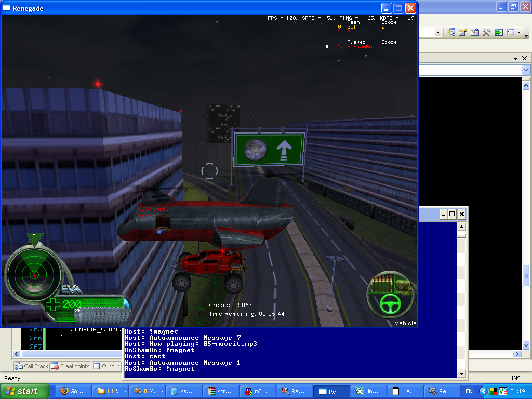This screenshot has height=399, width=532.
Task: Select the Output tab
Action: 107,366
